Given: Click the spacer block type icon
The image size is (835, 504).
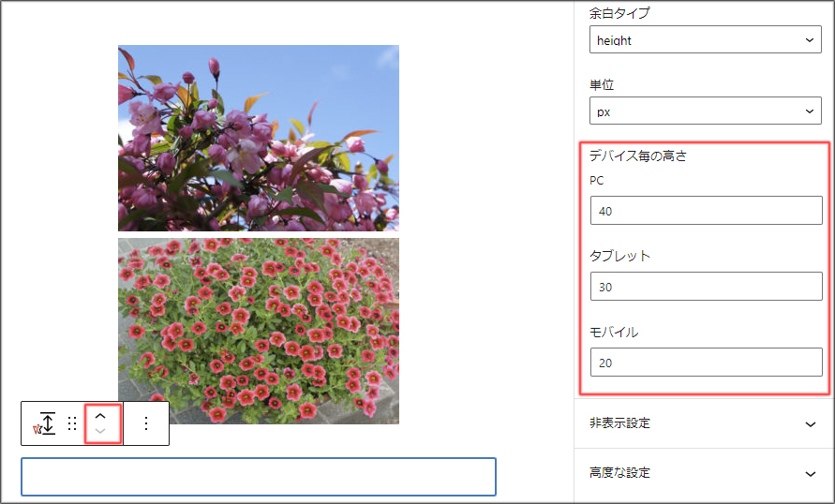Looking at the screenshot, I should click(x=44, y=423).
